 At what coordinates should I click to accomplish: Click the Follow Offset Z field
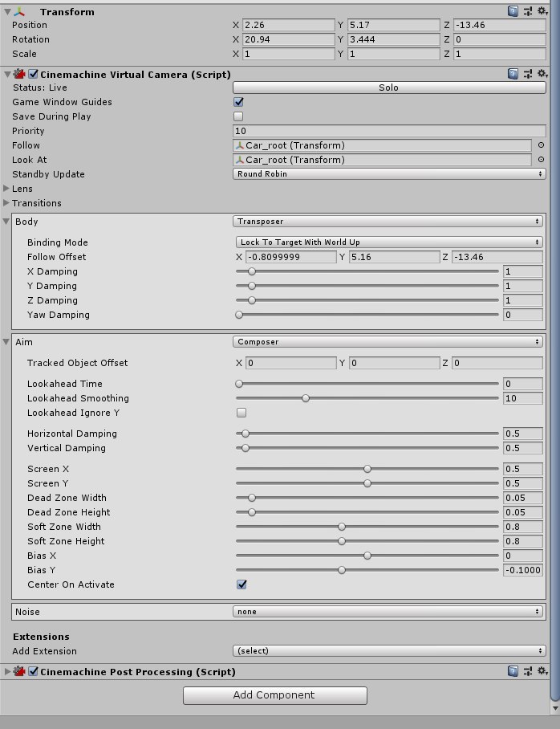[x=497, y=257]
